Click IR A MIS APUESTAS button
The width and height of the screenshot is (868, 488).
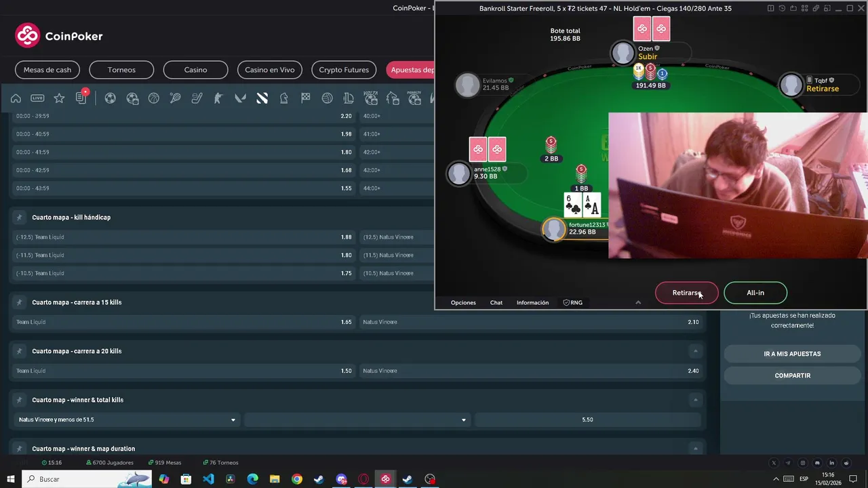(x=792, y=354)
